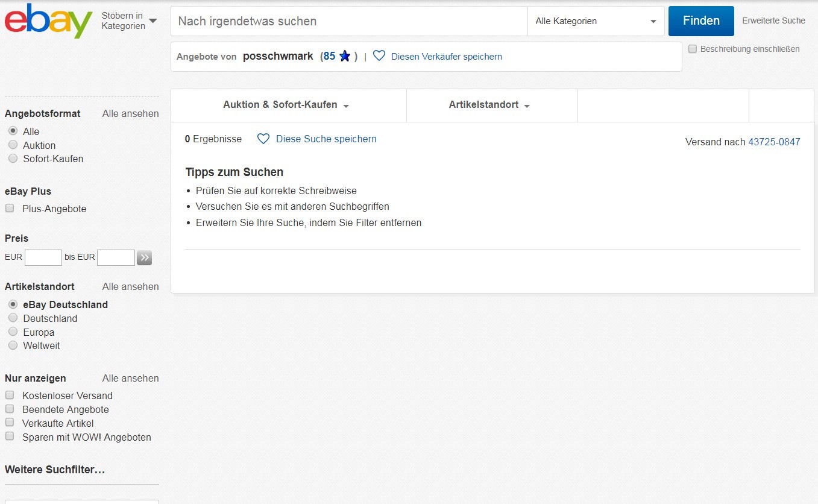Open the Erweiterte Suche link
Image resolution: width=818 pixels, height=504 pixels.
(x=773, y=20)
